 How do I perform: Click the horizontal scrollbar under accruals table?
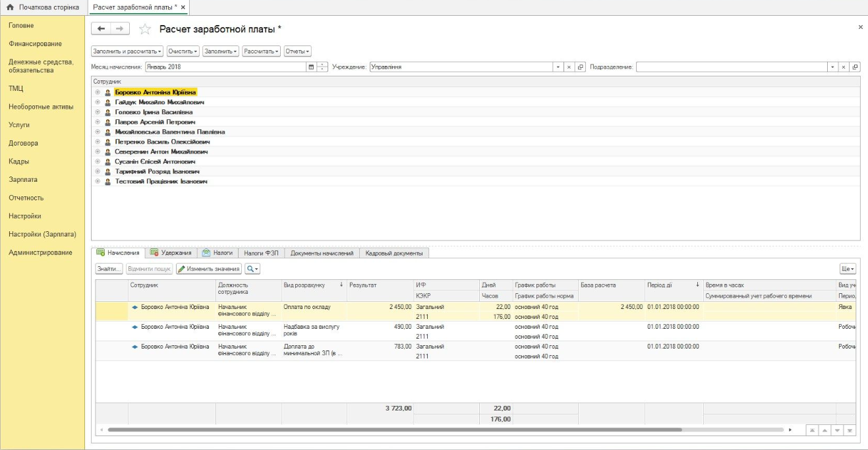click(x=395, y=430)
